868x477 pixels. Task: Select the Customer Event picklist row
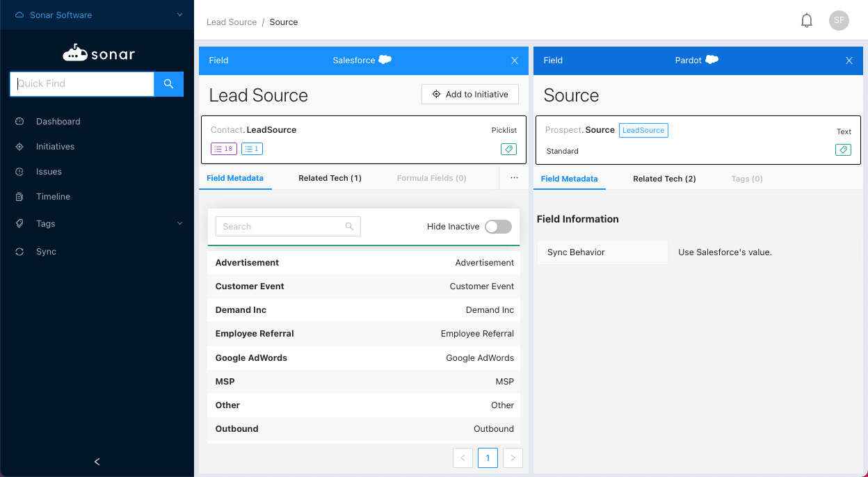pyautogui.click(x=364, y=286)
